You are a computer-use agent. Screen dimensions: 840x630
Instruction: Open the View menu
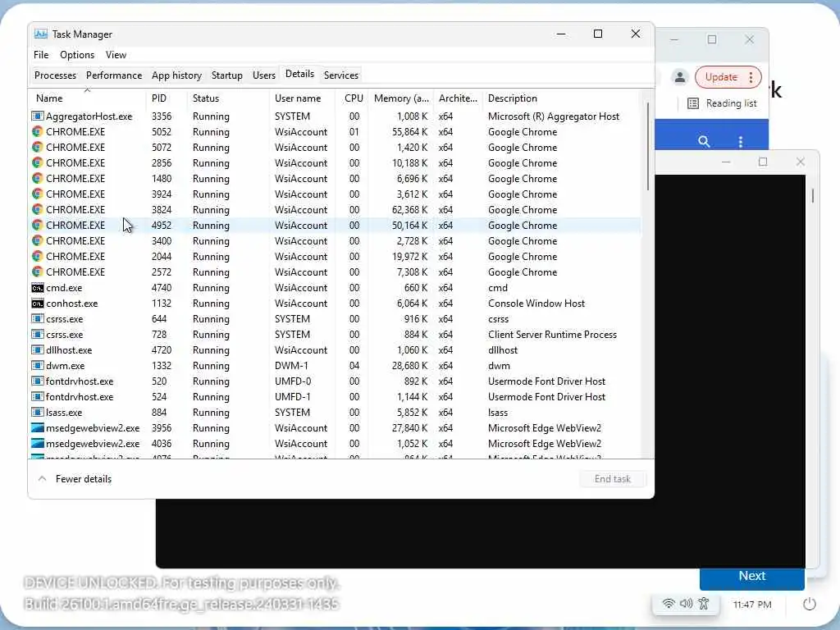pos(116,55)
